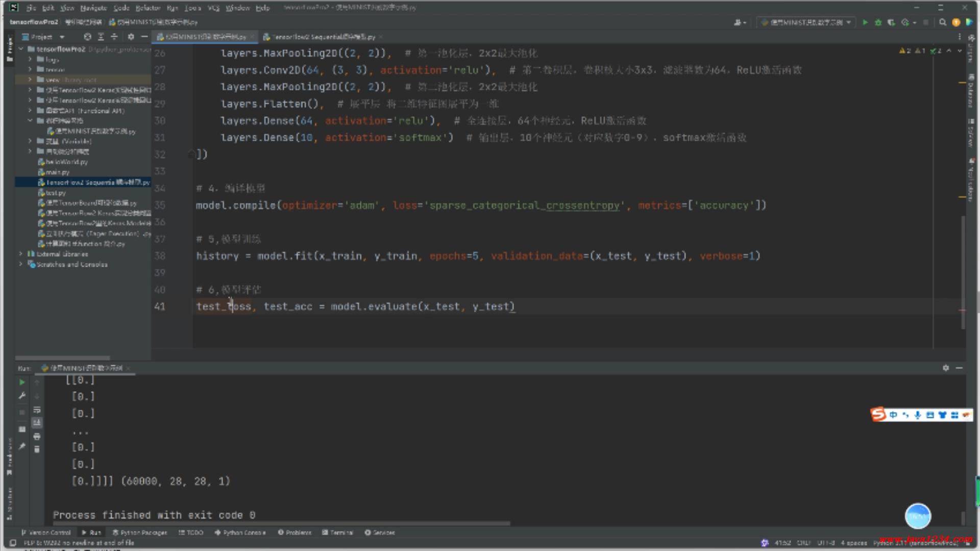The image size is (980, 551).
Task: Open the Refactor menu
Action: coord(148,8)
